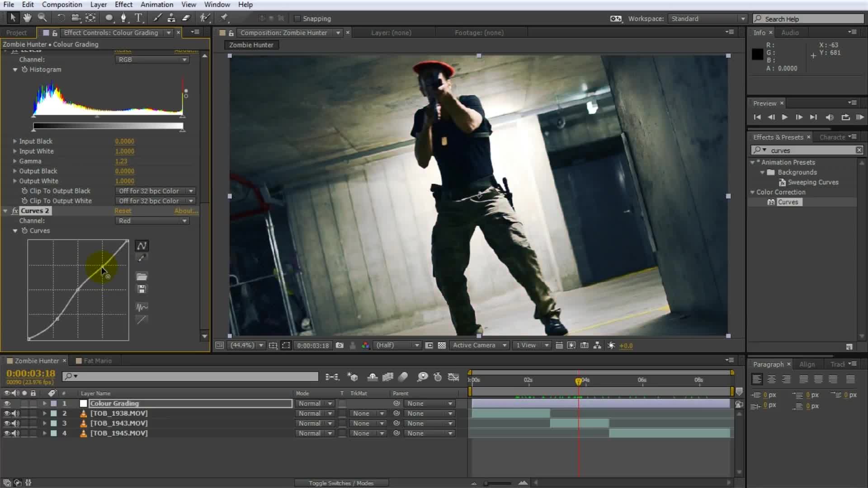Click the open curve file folder icon

(142, 277)
